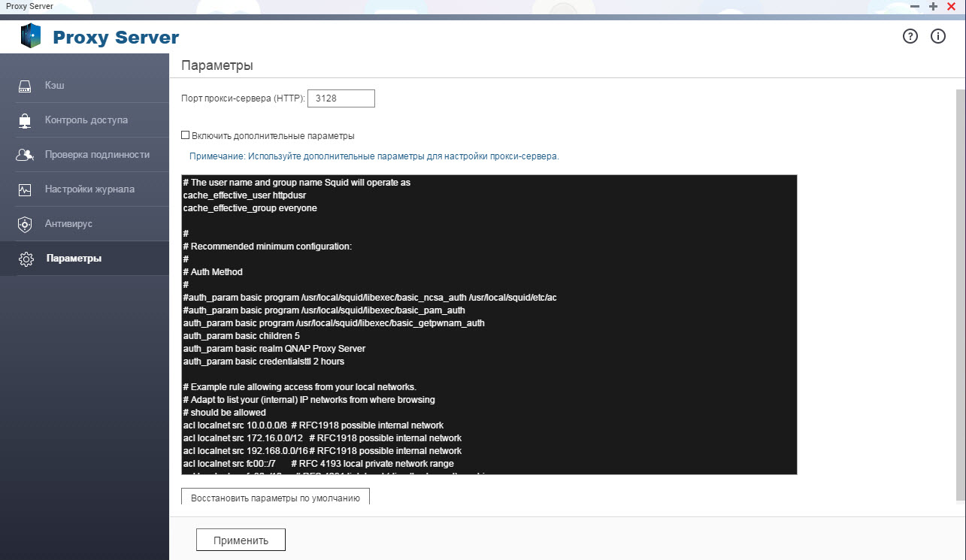Click the Proxy Server header title

click(x=116, y=37)
